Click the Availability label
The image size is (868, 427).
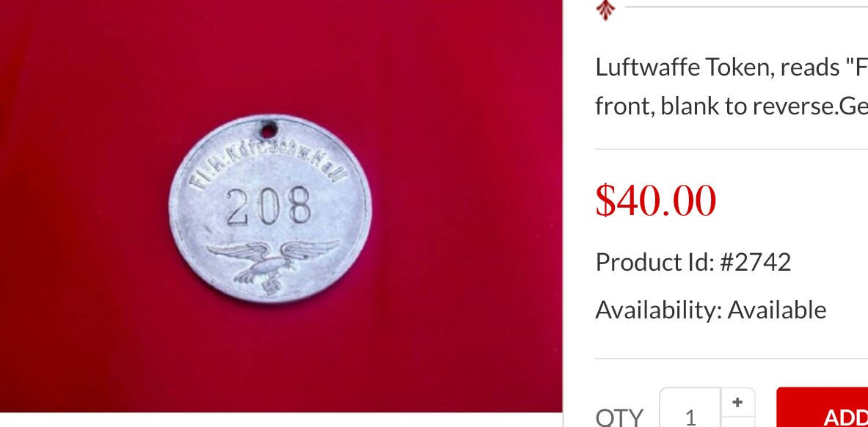point(659,310)
